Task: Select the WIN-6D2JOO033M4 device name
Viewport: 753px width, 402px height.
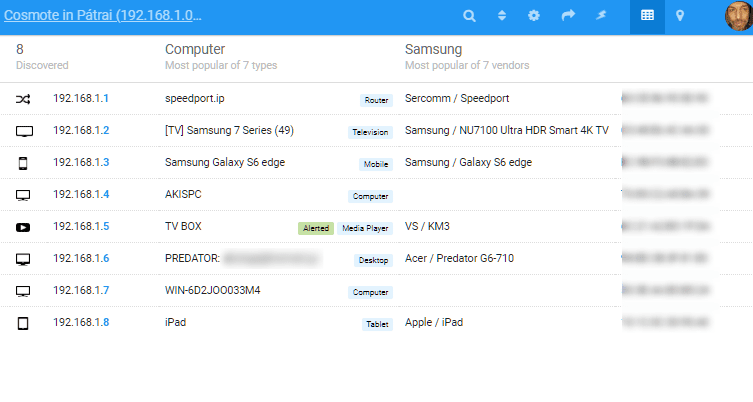Action: [212, 291]
